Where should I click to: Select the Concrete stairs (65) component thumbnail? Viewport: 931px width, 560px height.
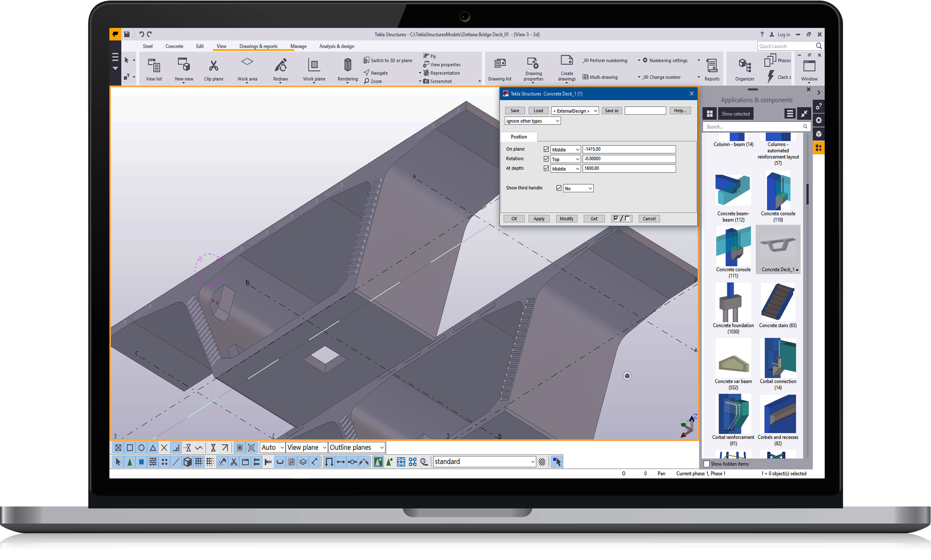pyautogui.click(x=778, y=302)
